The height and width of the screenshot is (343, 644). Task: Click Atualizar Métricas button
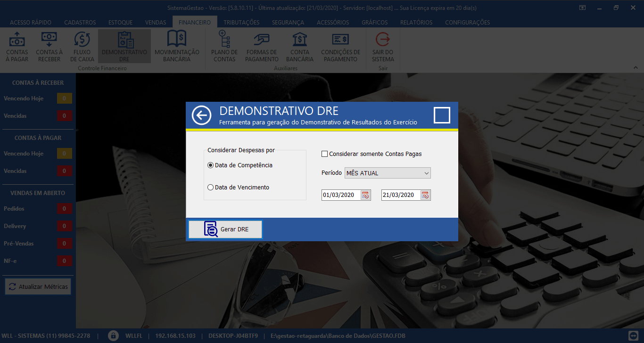pyautogui.click(x=38, y=286)
